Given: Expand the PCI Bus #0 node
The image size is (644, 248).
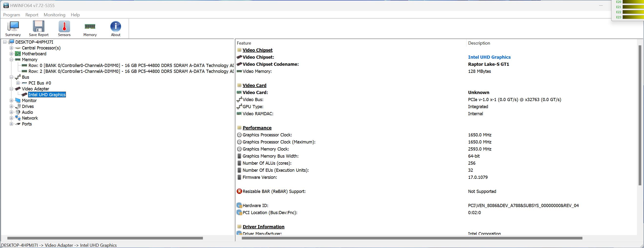Looking at the screenshot, I should click(x=18, y=83).
